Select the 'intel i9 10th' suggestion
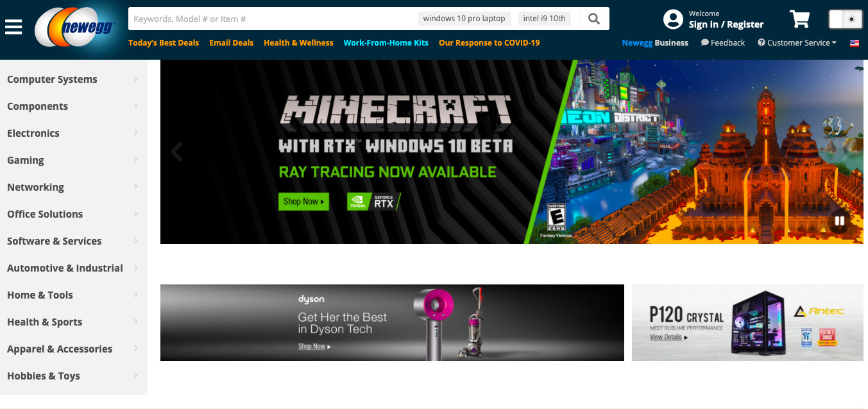The image size is (868, 409). coord(544,19)
